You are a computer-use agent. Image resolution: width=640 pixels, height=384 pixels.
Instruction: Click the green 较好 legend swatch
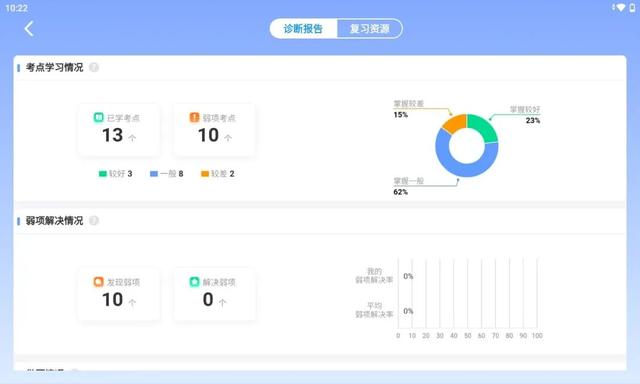[x=102, y=174]
